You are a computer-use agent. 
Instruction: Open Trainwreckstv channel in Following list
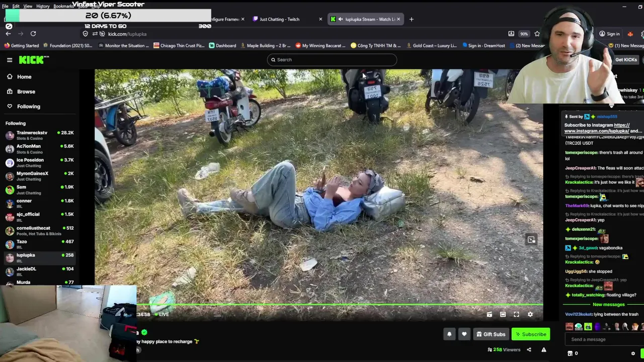coord(40,135)
